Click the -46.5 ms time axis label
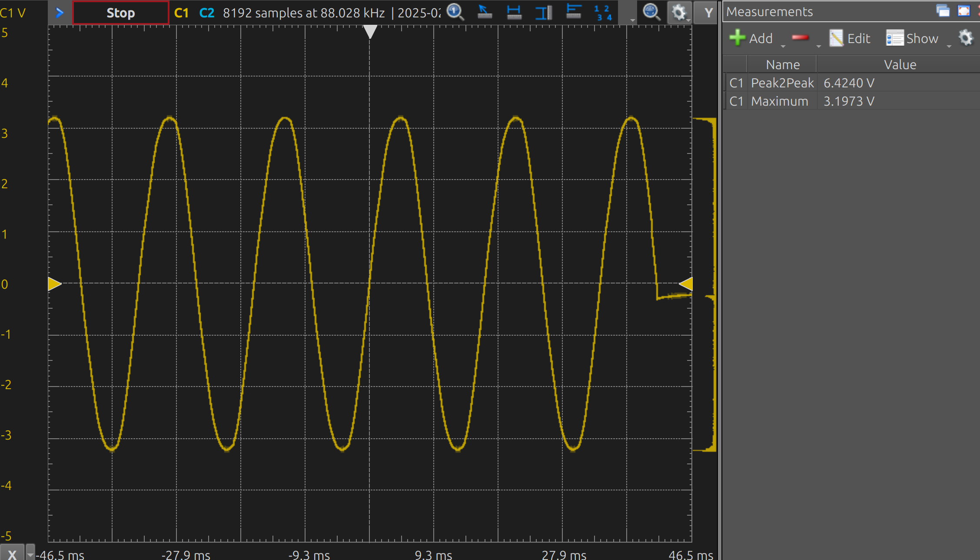 click(60, 555)
